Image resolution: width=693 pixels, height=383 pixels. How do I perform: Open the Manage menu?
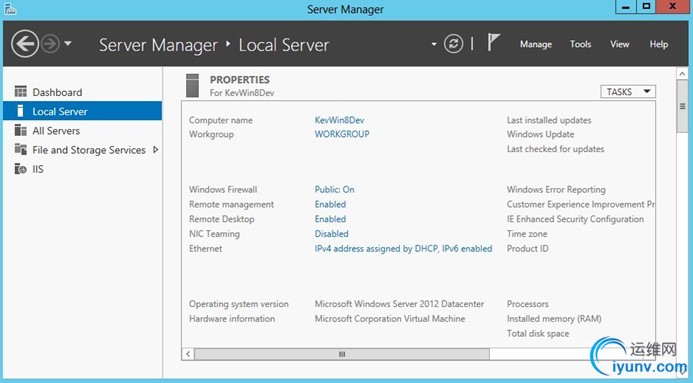536,44
